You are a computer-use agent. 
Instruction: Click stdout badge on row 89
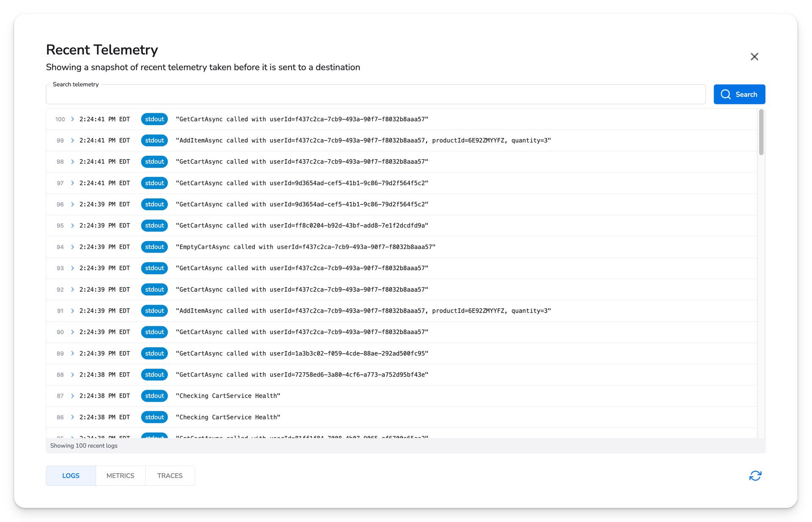pyautogui.click(x=154, y=353)
